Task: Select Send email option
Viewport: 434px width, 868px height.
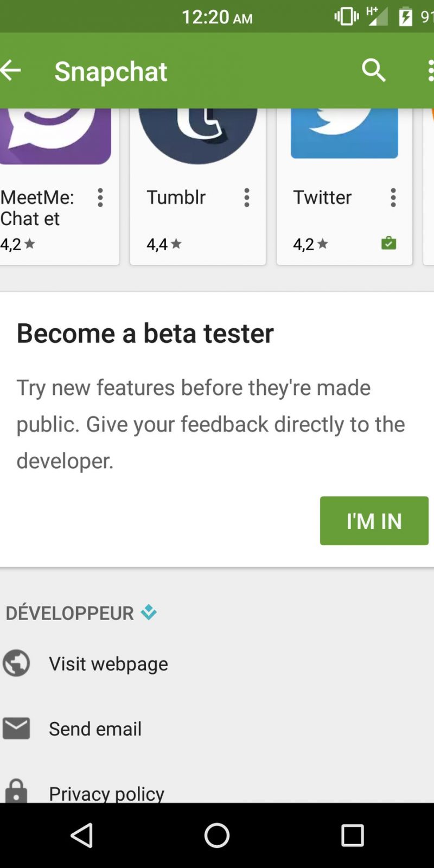Action: (x=95, y=729)
